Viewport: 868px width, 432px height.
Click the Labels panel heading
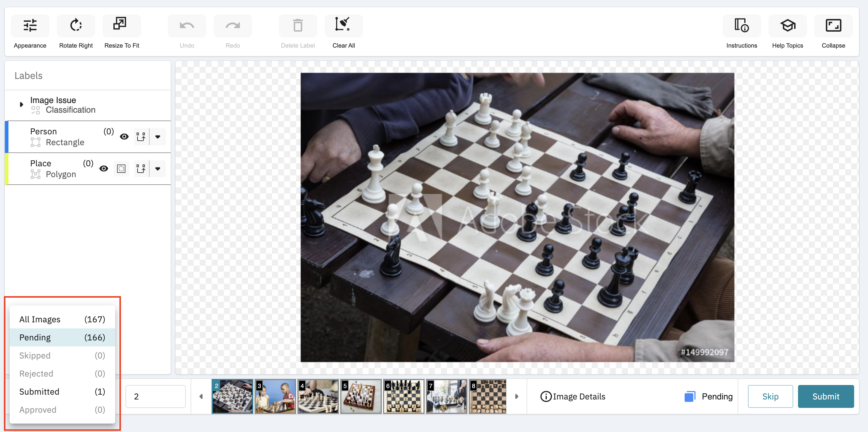(29, 76)
